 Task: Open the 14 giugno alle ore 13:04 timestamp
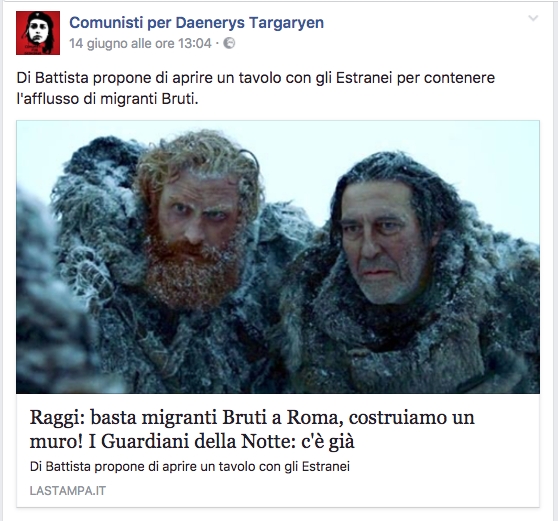coord(140,43)
